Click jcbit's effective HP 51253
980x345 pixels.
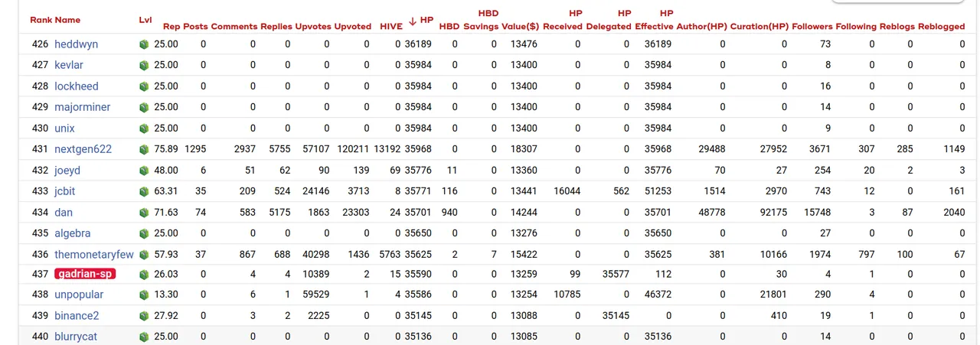(x=658, y=191)
